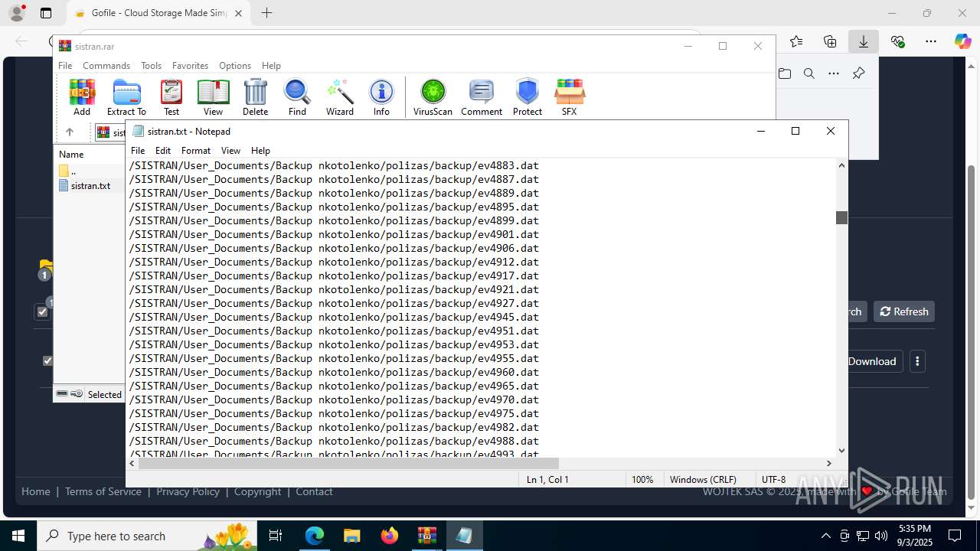Click Notepad horizontal scrollbar thumb
The height and width of the screenshot is (551, 980).
pos(348,463)
